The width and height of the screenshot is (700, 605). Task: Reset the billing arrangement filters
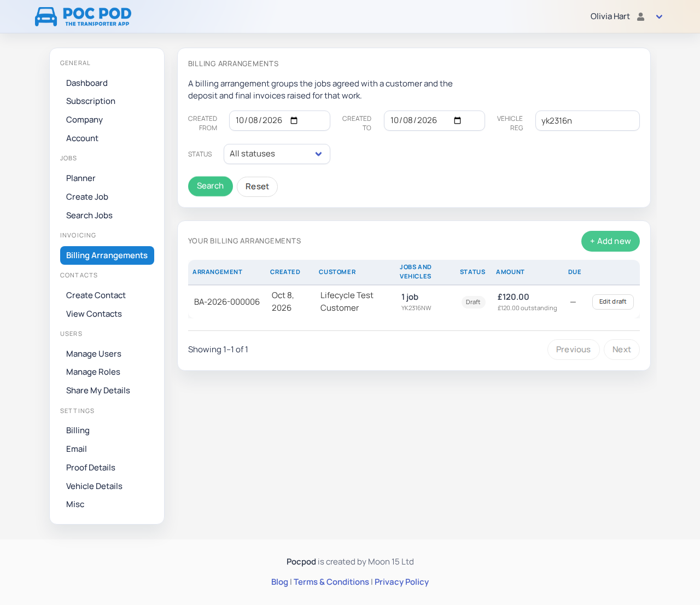[x=257, y=187]
